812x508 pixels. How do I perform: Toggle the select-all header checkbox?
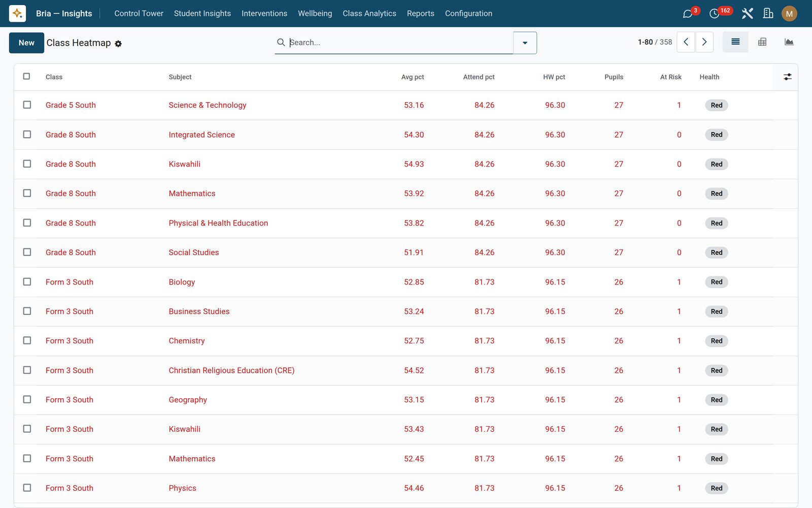(x=26, y=76)
